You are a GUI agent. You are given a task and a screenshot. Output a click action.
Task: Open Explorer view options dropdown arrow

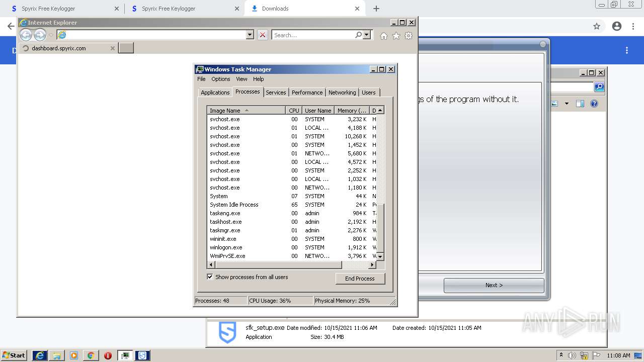(567, 104)
